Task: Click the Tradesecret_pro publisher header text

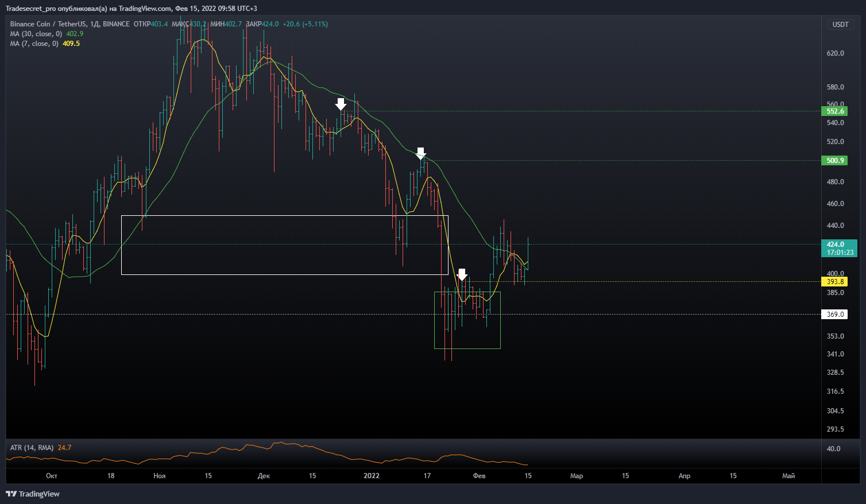Action: coord(131,9)
